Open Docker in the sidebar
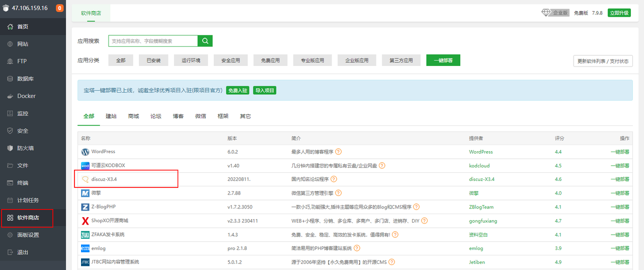The width and height of the screenshot is (644, 270). tap(33, 96)
